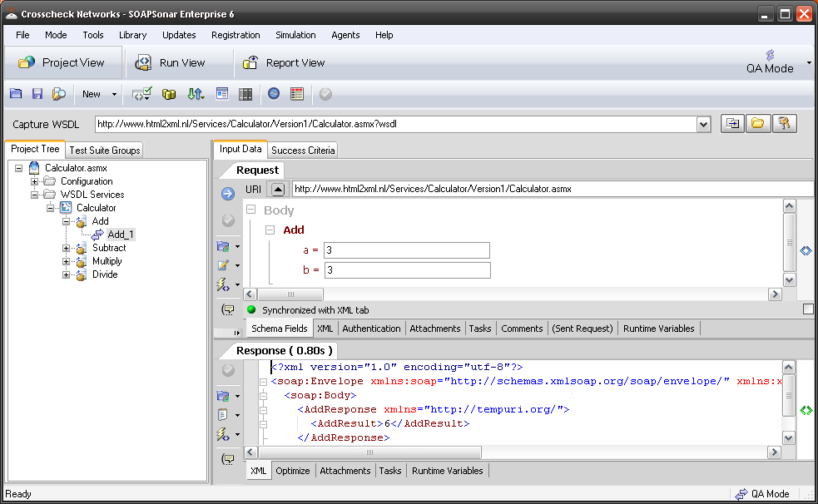
Task: Switch to the Success Criteria tab
Action: (x=303, y=150)
